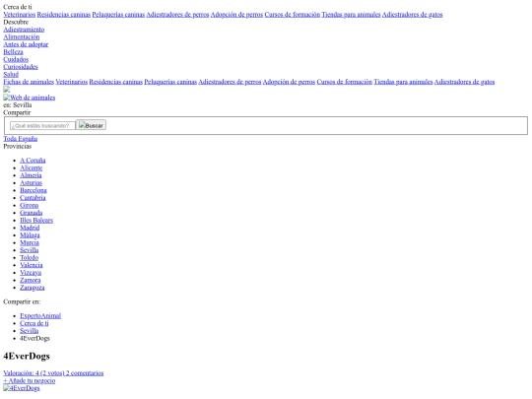Choose Illes Balears from the provinces list
Image resolution: width=532 pixels, height=399 pixels.
coord(36,221)
